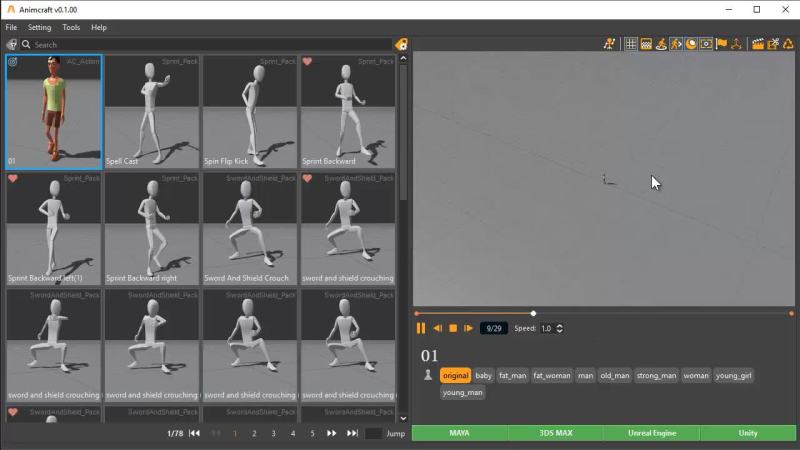Select the fat_man character type
Image resolution: width=800 pixels, height=450 pixels.
coord(512,376)
